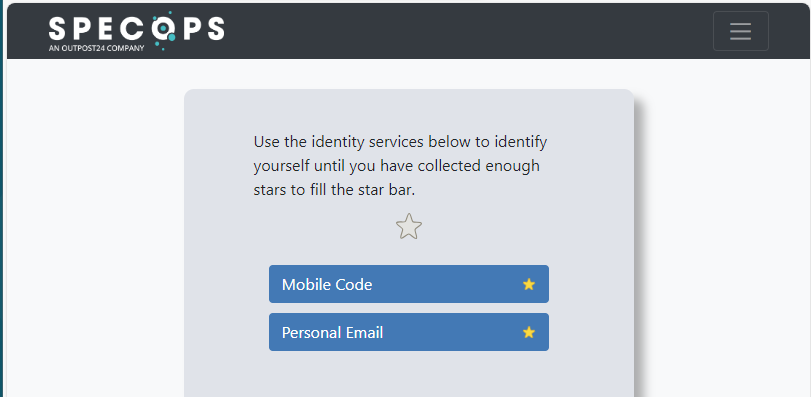The image size is (811, 397).
Task: Click the 'Personal Email' label text
Action: pyautogui.click(x=333, y=332)
